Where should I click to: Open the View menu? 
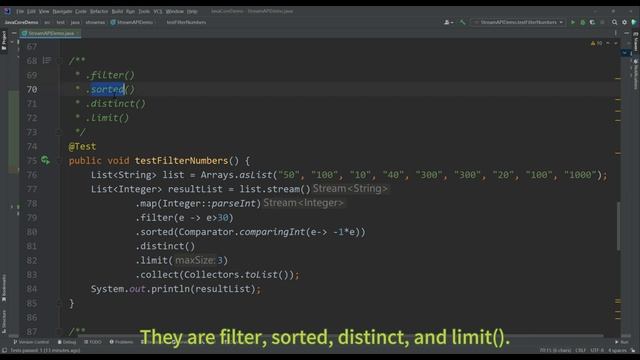(44, 11)
